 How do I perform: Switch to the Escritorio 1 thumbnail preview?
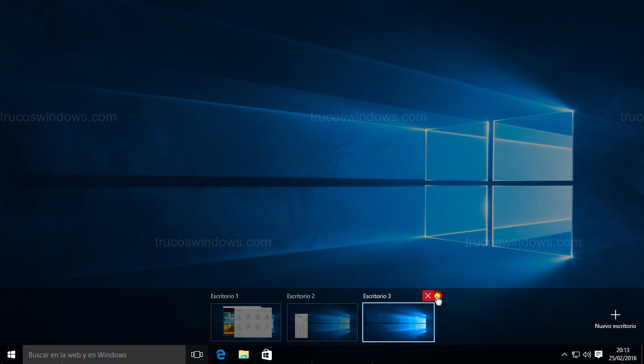click(246, 322)
